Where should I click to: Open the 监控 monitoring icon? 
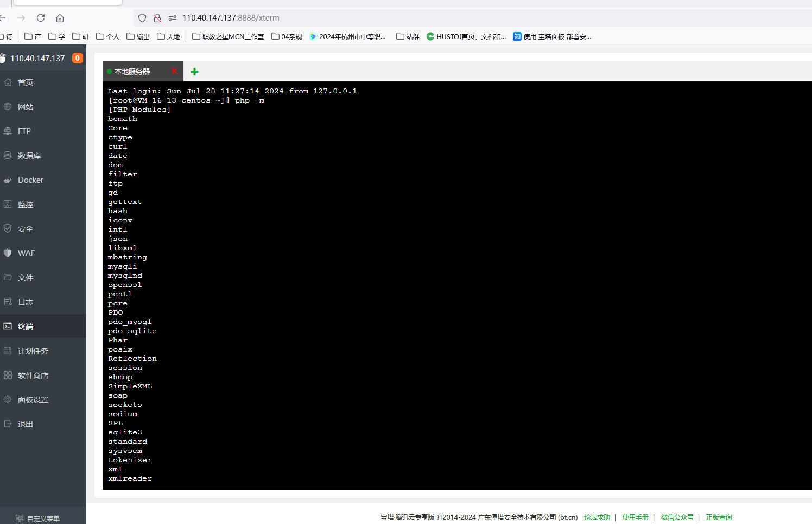pyautogui.click(x=8, y=205)
